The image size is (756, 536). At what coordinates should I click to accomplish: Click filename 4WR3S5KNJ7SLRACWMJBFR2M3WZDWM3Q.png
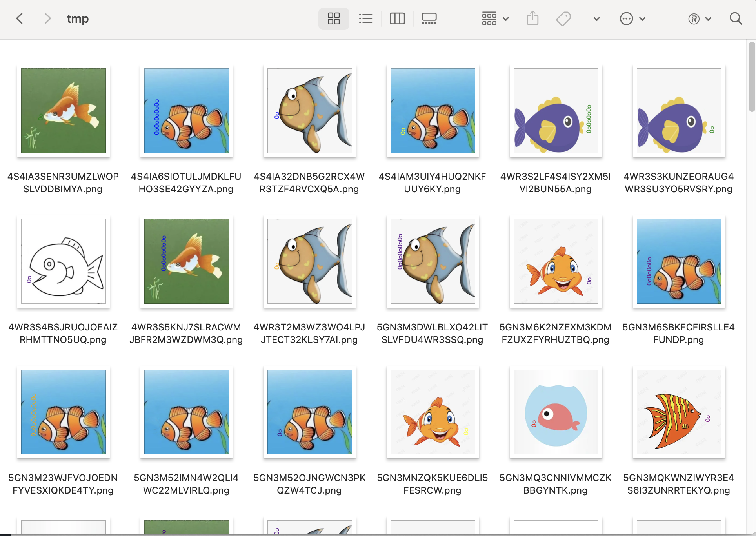coord(186,334)
